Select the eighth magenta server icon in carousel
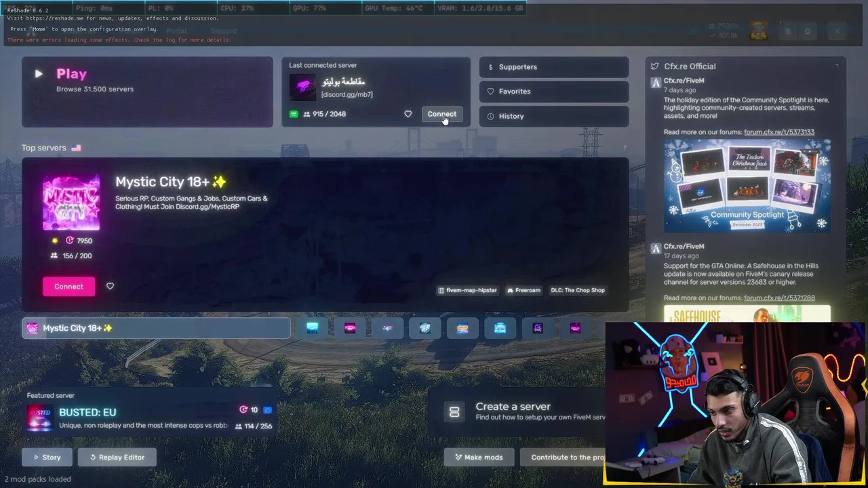This screenshot has height=488, width=868. pyautogui.click(x=575, y=328)
